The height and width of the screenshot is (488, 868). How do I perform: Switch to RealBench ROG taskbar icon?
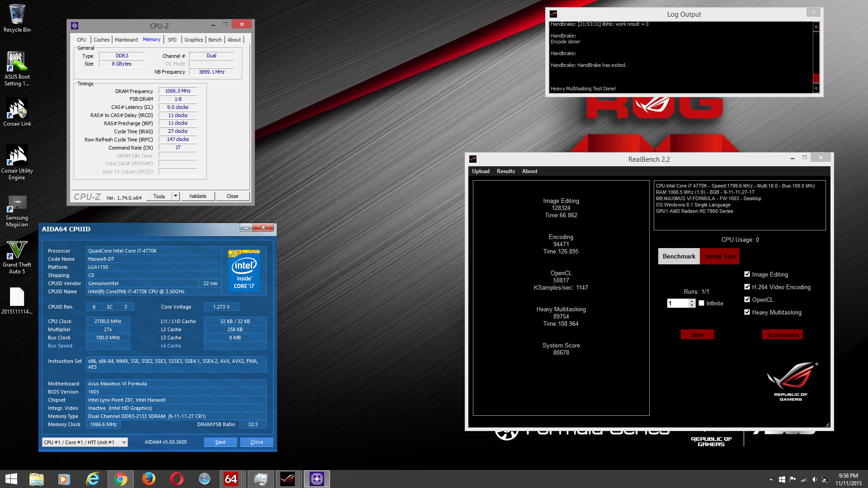pyautogui.click(x=288, y=479)
